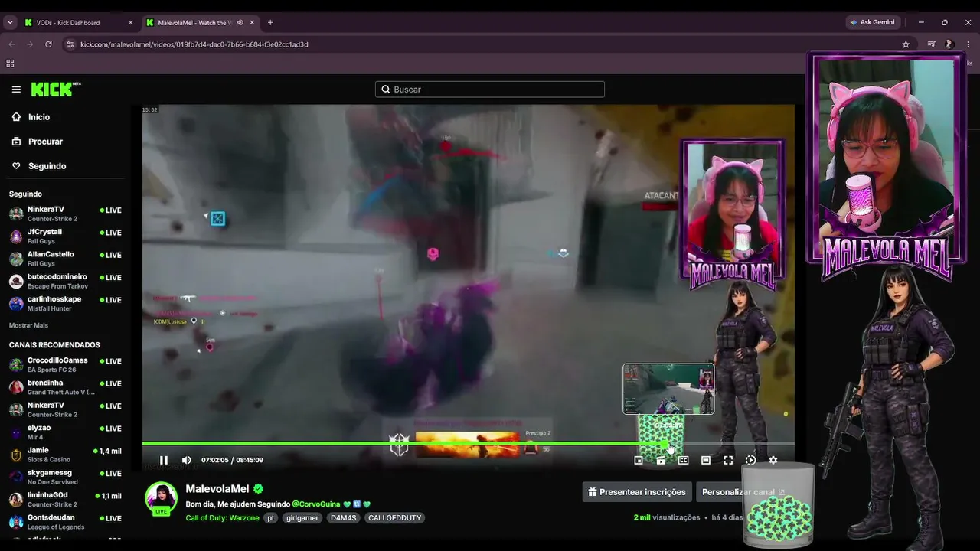Toggle closed captions on the video
This screenshot has height=551, width=980.
(683, 460)
